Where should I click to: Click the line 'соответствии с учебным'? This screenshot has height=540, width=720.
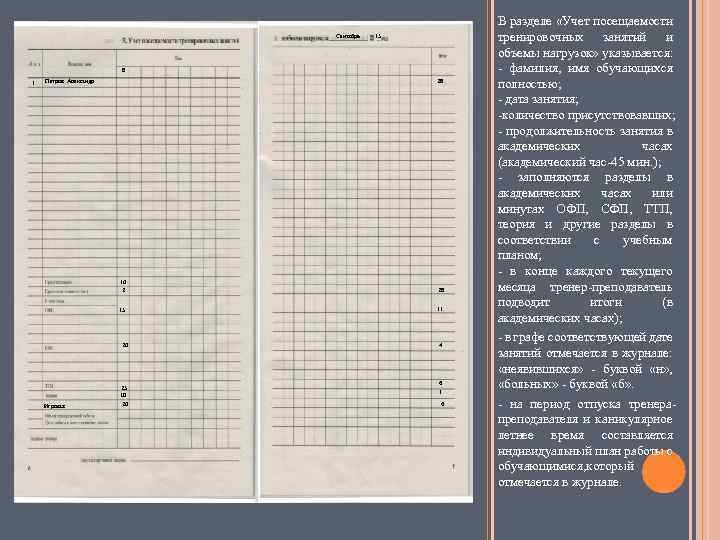point(585,240)
